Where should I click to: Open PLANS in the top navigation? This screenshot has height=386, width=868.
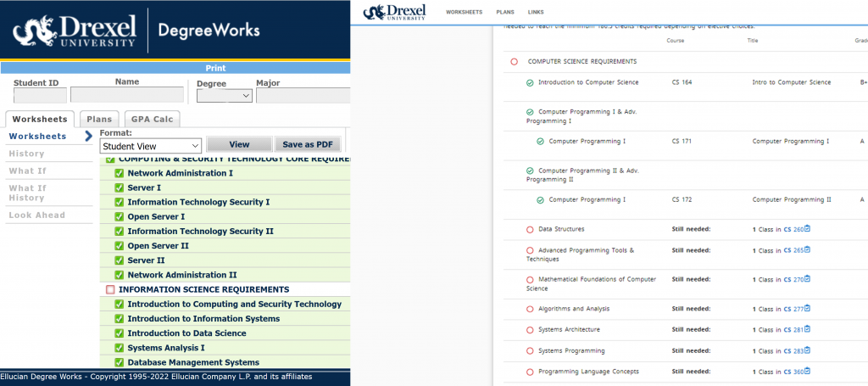click(505, 12)
